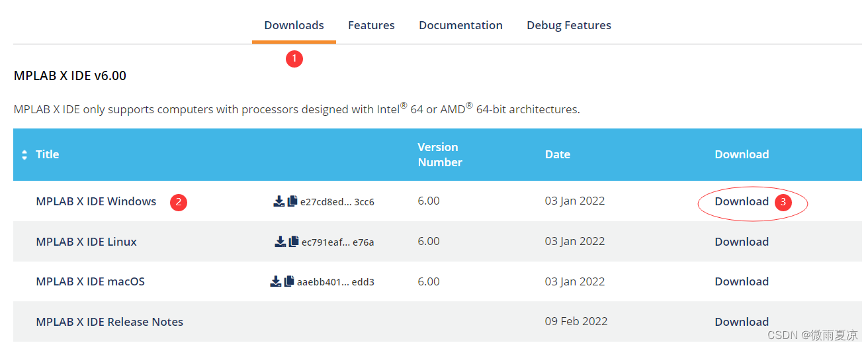Download MPLAB X IDE Release Notes

742,322
